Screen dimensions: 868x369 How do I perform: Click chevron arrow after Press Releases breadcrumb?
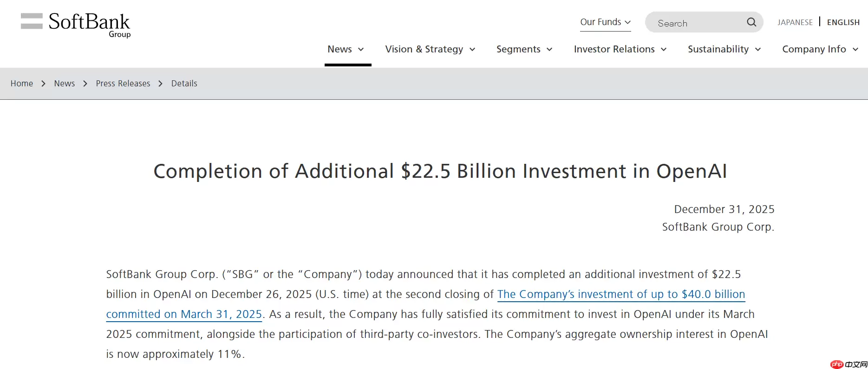(160, 84)
